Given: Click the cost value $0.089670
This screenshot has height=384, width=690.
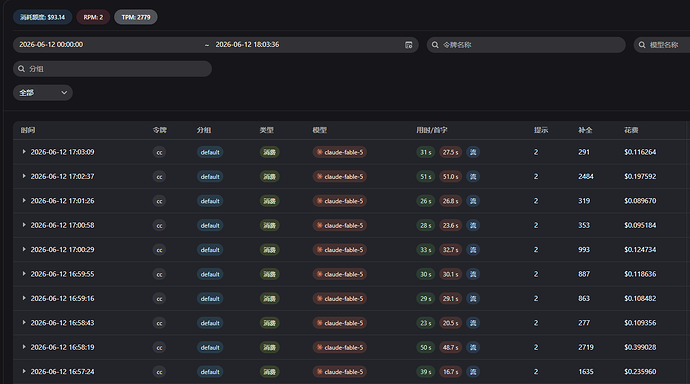Looking at the screenshot, I should 640,201.
